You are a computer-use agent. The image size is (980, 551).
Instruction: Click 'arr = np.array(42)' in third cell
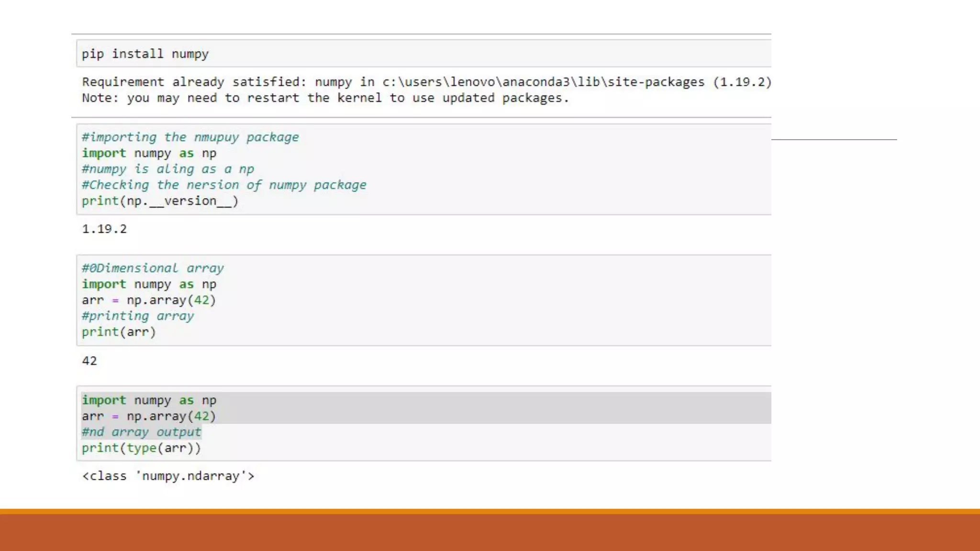[149, 300]
